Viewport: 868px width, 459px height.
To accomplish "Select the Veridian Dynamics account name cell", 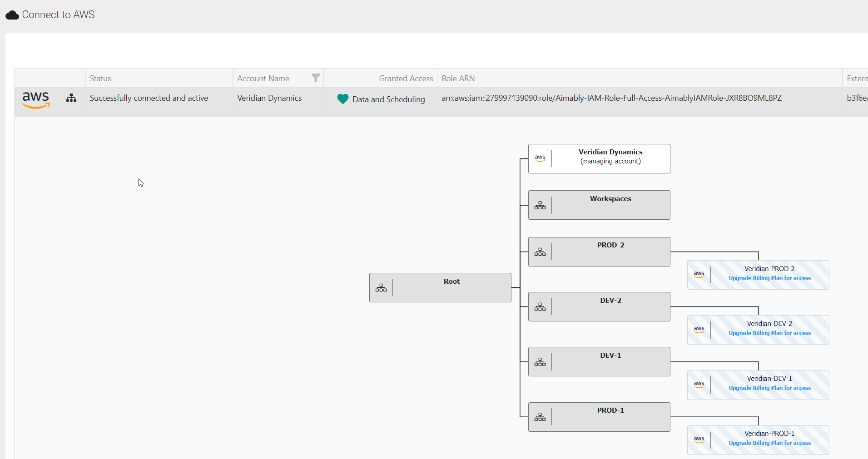I will [x=269, y=98].
